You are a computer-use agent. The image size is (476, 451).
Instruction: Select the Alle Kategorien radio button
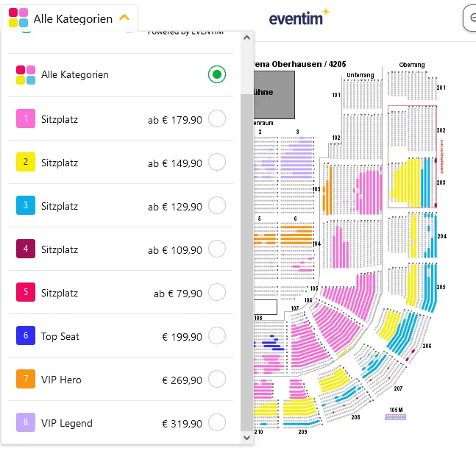click(217, 74)
